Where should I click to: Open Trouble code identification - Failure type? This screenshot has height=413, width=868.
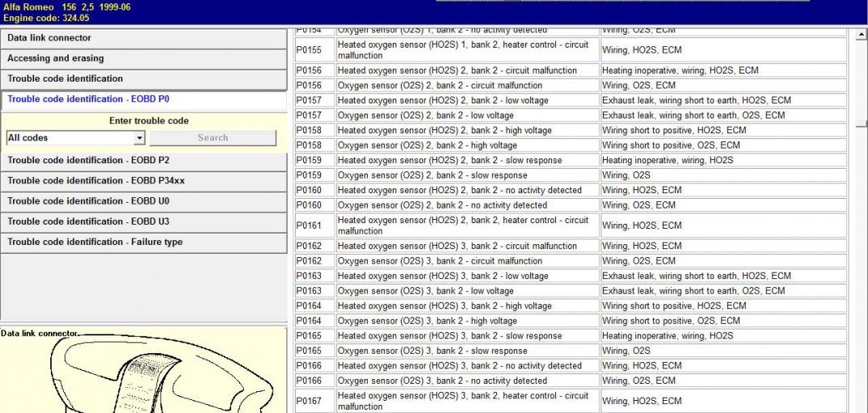coord(143,242)
